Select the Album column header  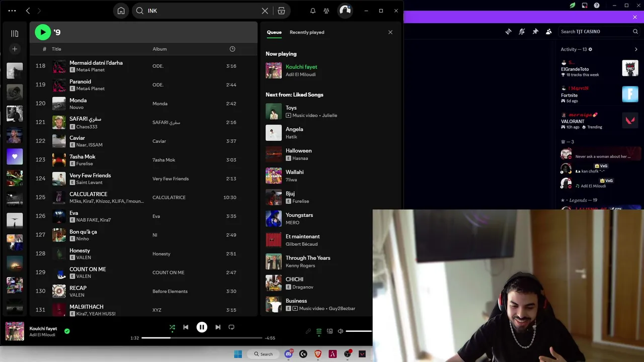pyautogui.click(x=159, y=49)
